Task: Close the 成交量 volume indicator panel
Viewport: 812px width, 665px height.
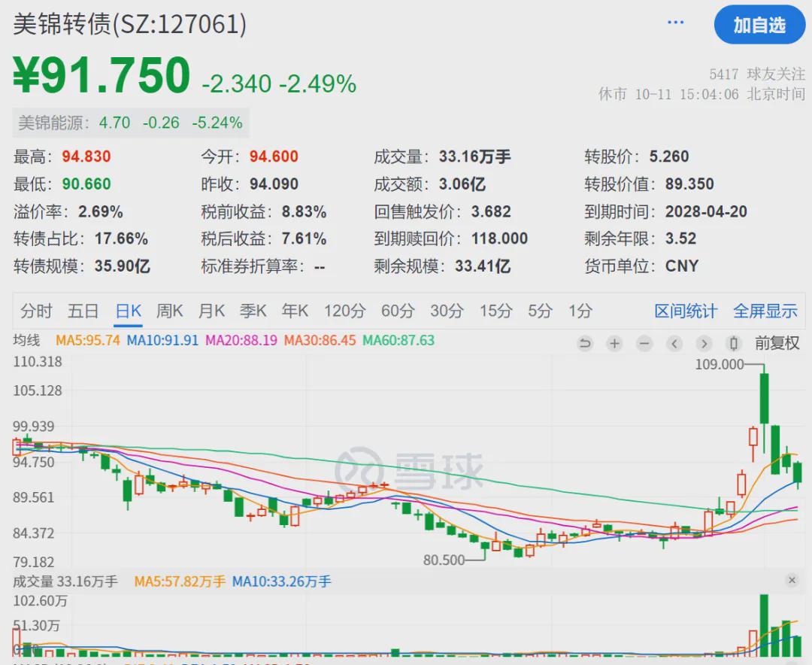Action: (792, 580)
